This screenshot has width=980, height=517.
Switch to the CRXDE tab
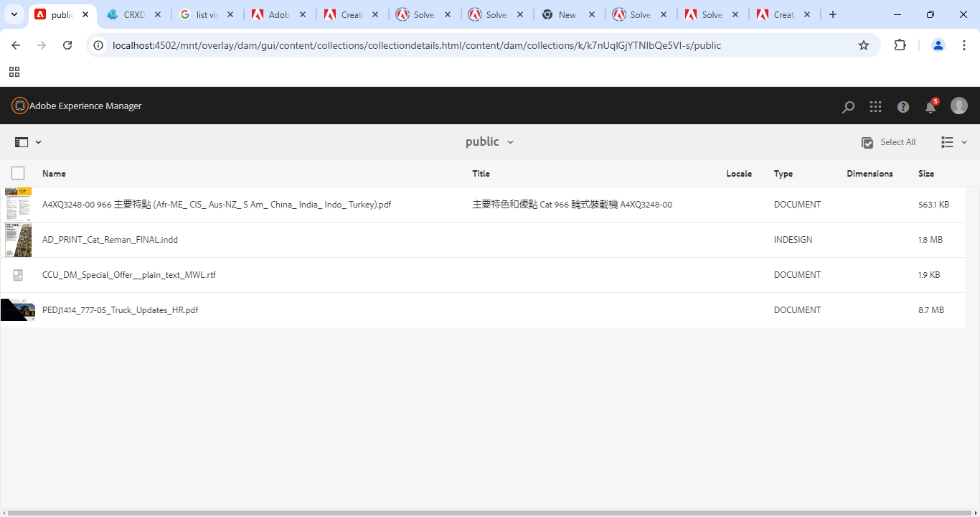[x=135, y=14]
